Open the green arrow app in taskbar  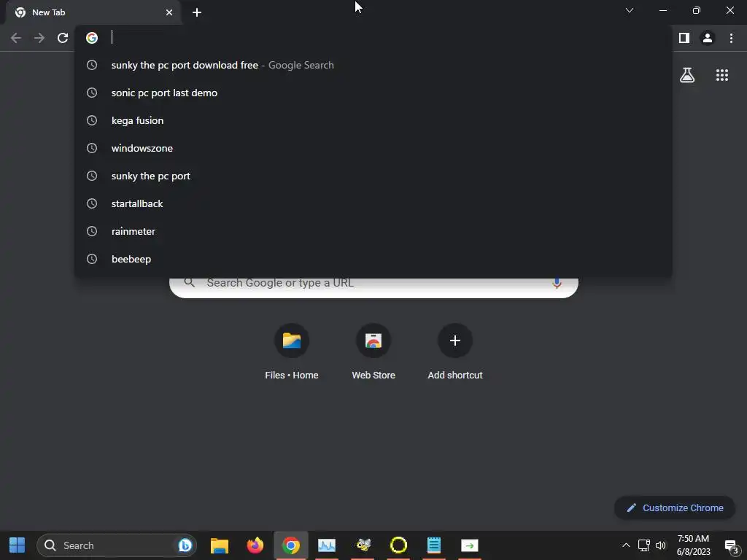click(470, 545)
